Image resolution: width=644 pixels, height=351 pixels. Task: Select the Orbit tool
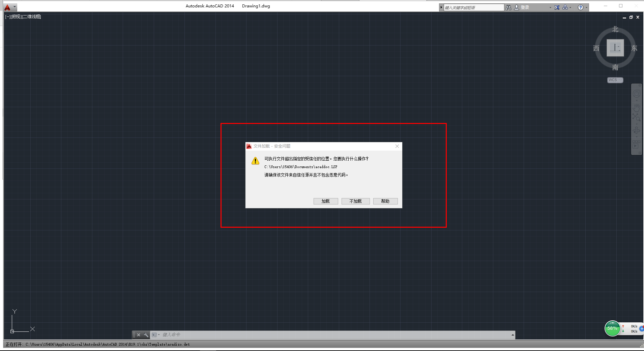tap(637, 130)
